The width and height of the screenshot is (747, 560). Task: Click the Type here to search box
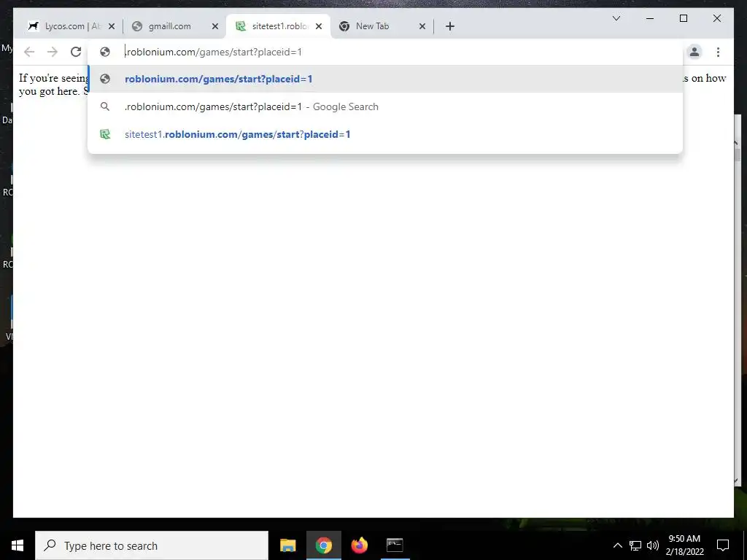coord(152,545)
